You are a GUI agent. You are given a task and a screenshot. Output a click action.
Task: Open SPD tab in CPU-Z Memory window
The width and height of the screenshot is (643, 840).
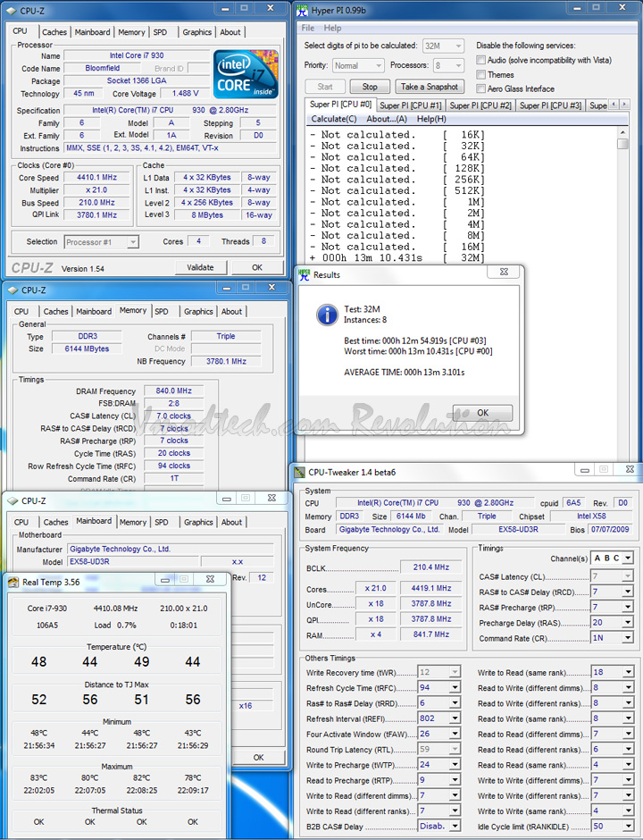[161, 311]
